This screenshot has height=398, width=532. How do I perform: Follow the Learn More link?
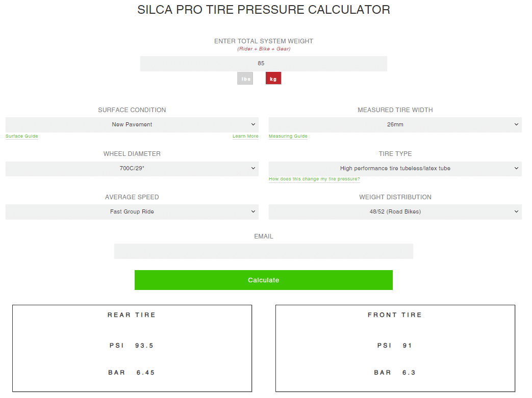pyautogui.click(x=245, y=136)
